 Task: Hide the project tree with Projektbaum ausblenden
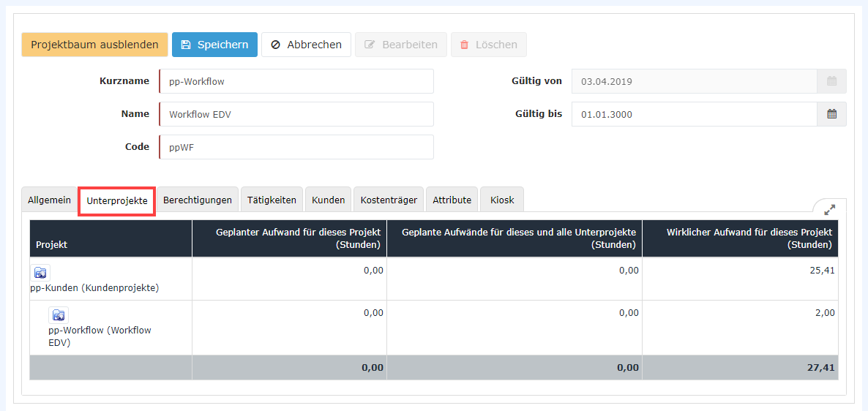(94, 45)
